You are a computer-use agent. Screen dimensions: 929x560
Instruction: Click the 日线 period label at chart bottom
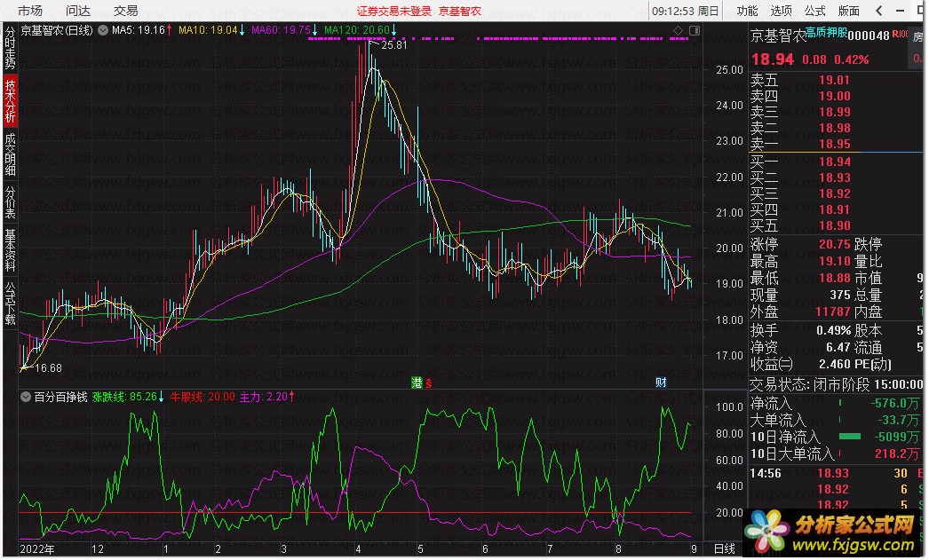(724, 548)
